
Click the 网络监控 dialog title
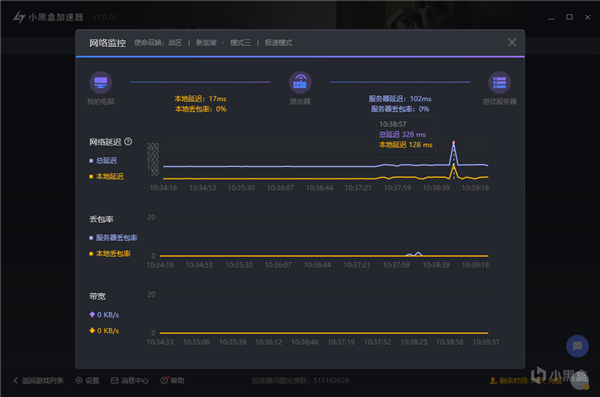pyautogui.click(x=108, y=43)
